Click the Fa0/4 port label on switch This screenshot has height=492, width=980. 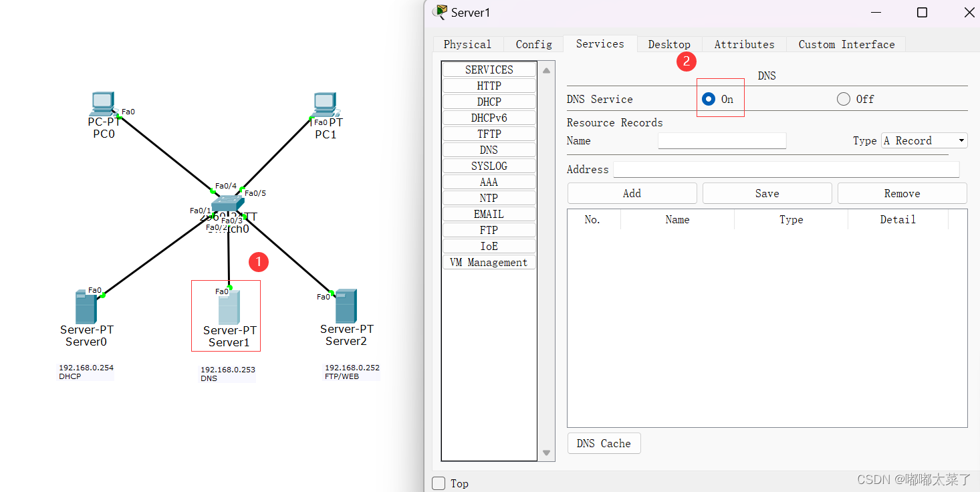pos(226,186)
